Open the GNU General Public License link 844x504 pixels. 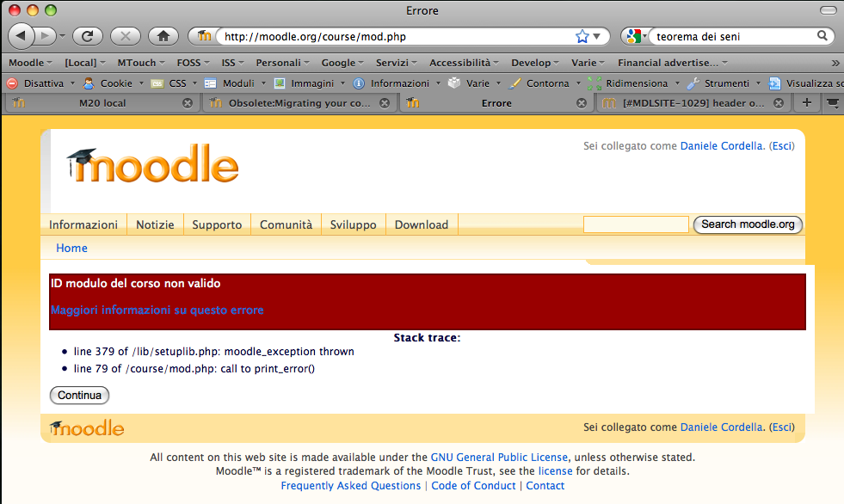click(499, 458)
